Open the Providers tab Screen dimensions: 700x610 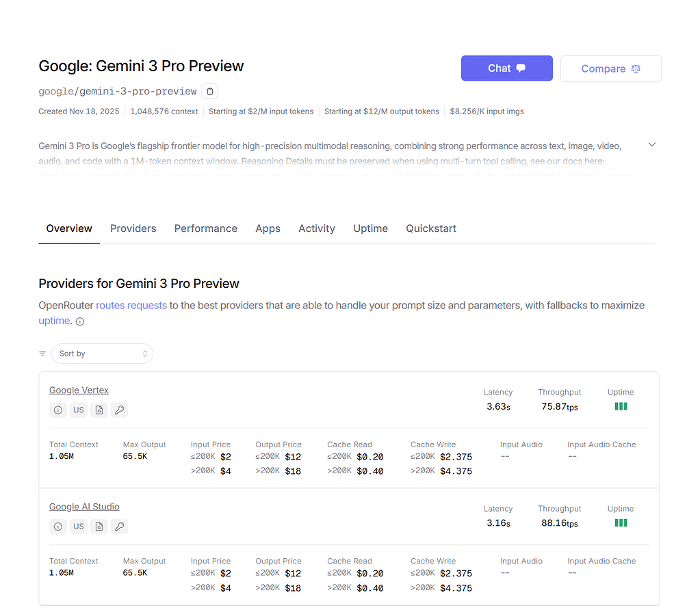point(133,228)
